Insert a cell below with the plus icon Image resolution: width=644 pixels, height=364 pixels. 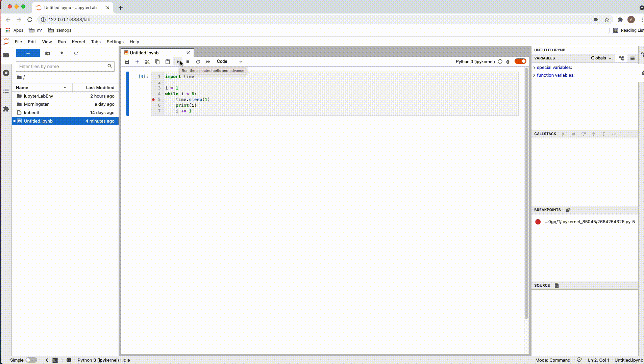(x=137, y=62)
